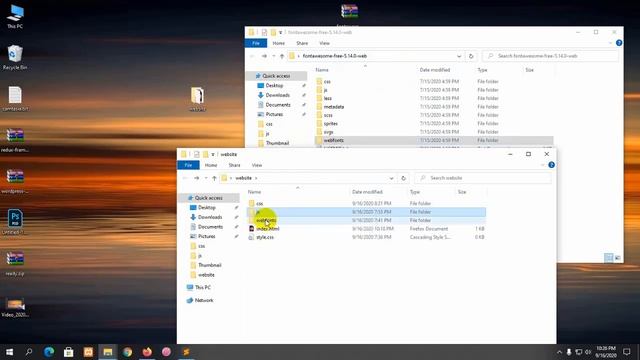
Task: Open File tab in website window
Action: tap(188, 165)
